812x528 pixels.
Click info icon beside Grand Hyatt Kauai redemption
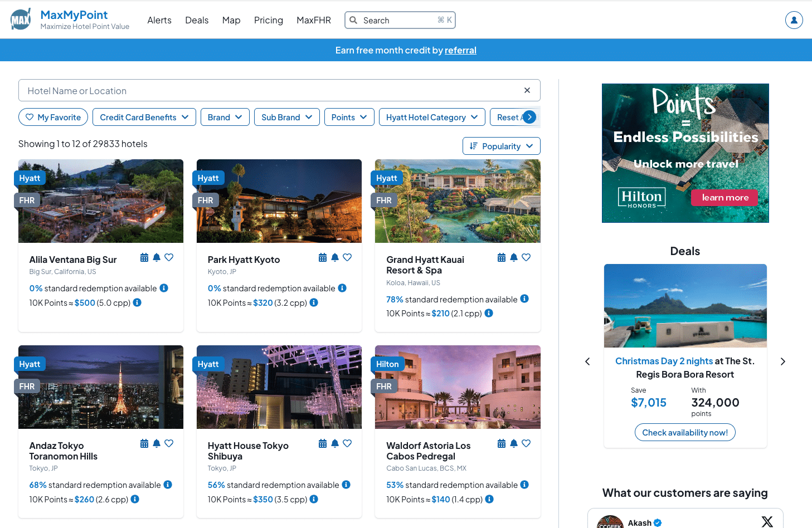point(524,299)
